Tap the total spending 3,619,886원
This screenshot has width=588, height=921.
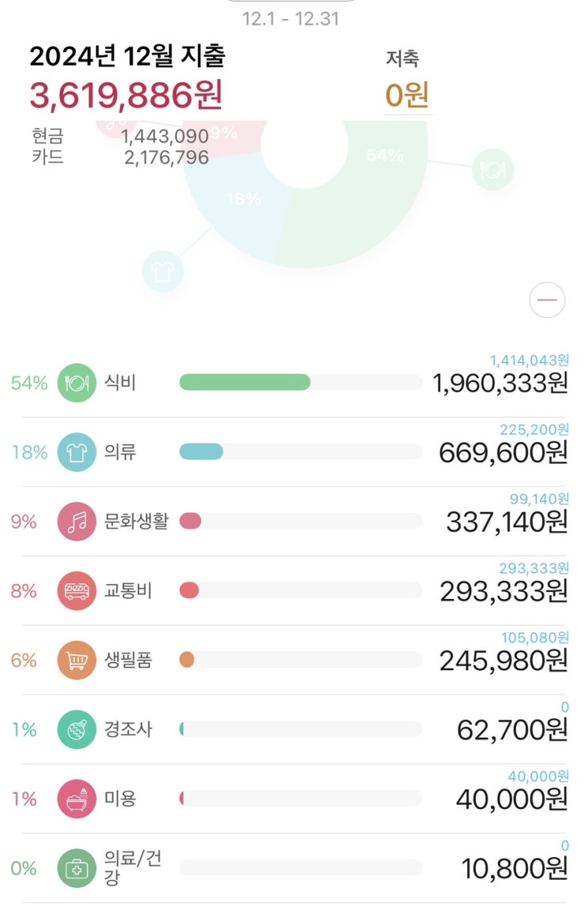[x=127, y=96]
